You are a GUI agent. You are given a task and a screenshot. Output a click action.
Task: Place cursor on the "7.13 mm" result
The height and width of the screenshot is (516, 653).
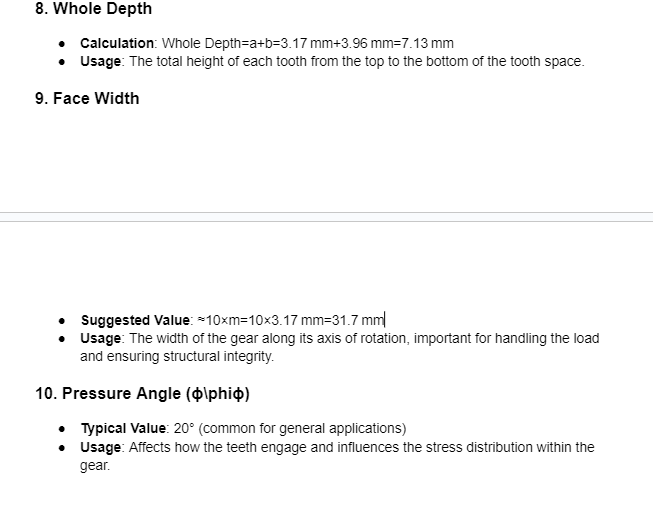point(428,44)
